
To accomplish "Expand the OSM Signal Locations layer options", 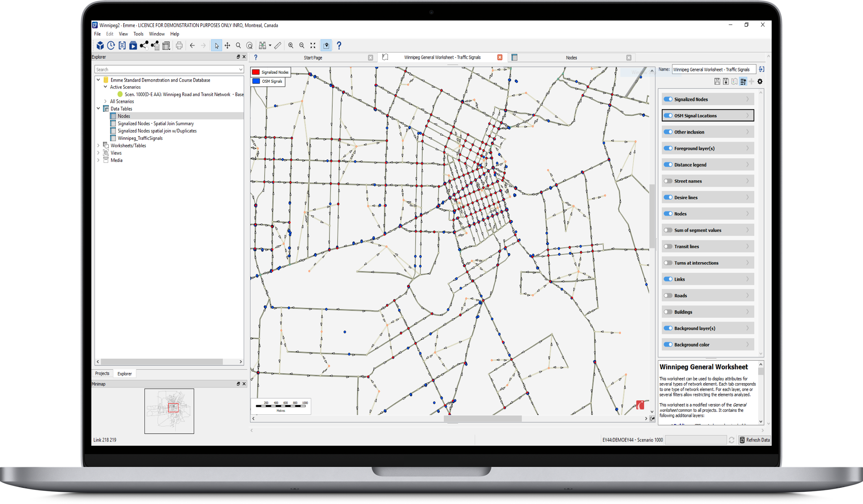I will (748, 115).
